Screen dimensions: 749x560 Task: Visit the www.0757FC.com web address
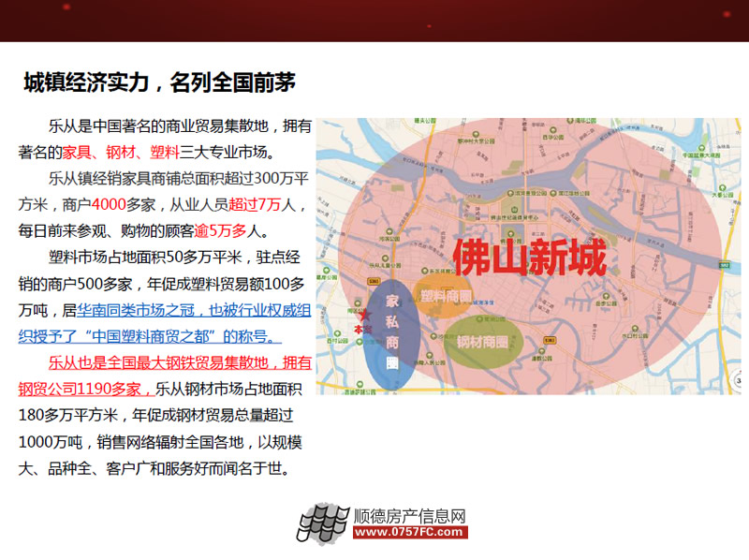(x=410, y=532)
